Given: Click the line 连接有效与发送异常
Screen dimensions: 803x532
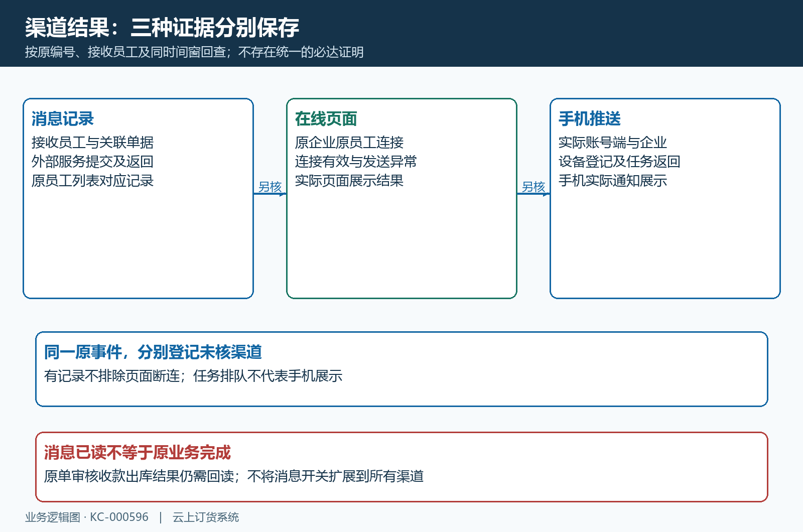Looking at the screenshot, I should [x=356, y=162].
